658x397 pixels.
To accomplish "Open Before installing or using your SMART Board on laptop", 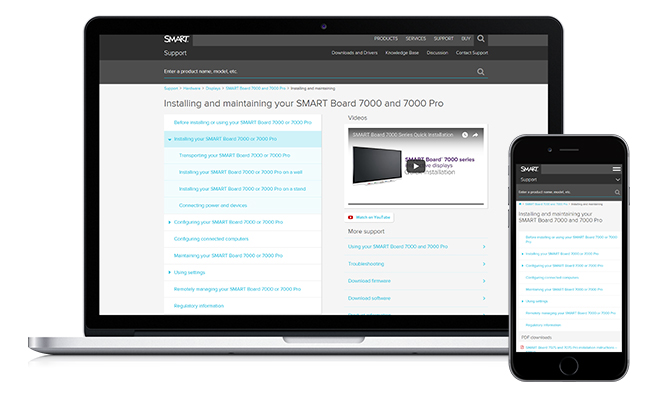I will point(243,123).
